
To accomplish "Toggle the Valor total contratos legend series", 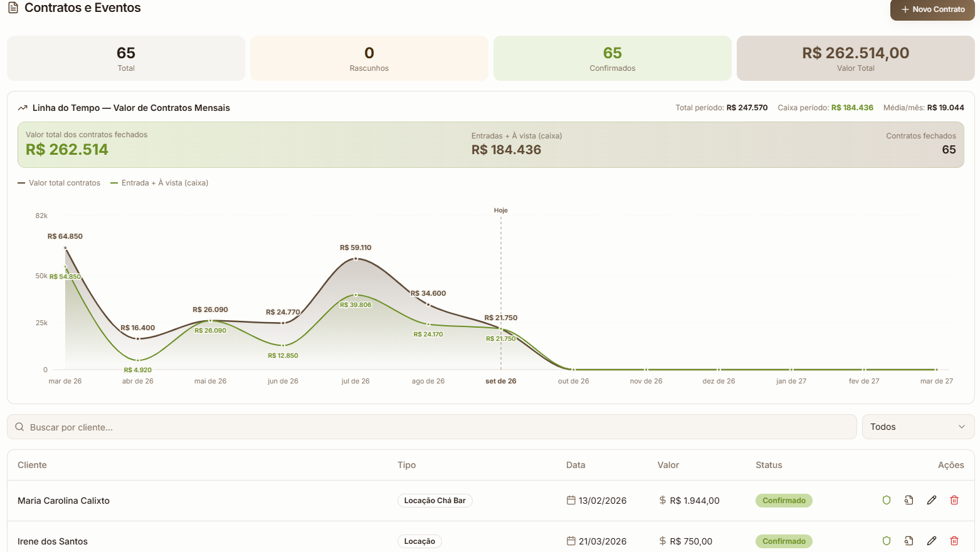I will pyautogui.click(x=59, y=183).
